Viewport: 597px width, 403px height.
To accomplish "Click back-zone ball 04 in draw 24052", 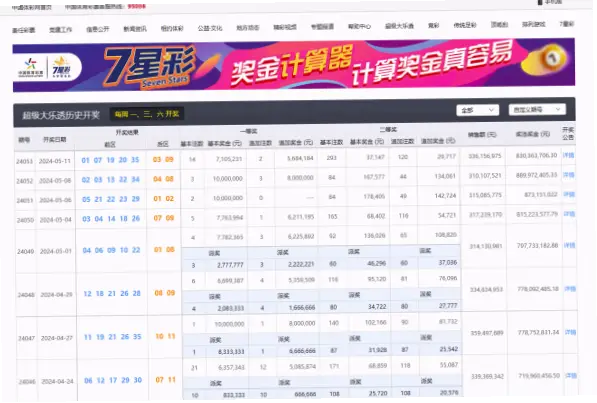I will tap(157, 179).
